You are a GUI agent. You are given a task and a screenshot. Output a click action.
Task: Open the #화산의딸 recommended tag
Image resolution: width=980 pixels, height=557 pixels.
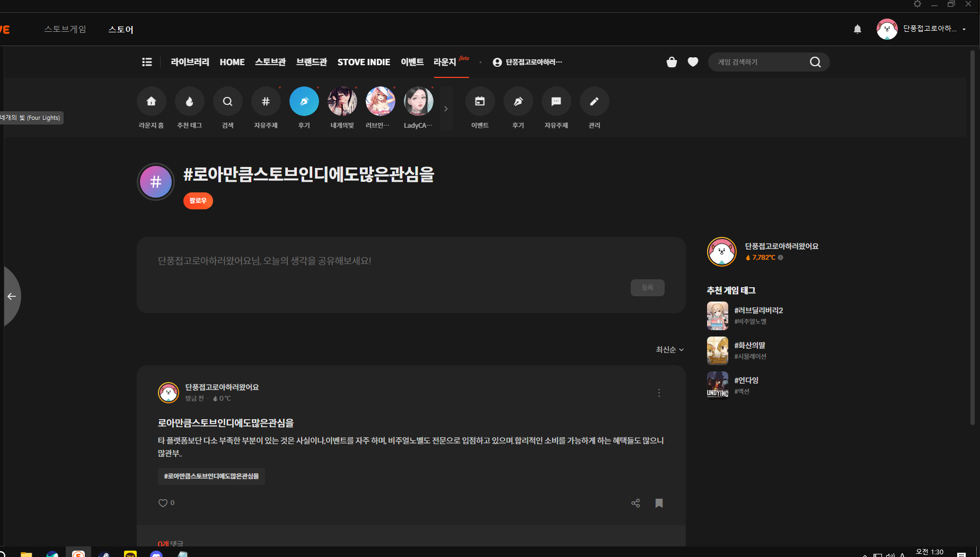pyautogui.click(x=749, y=346)
